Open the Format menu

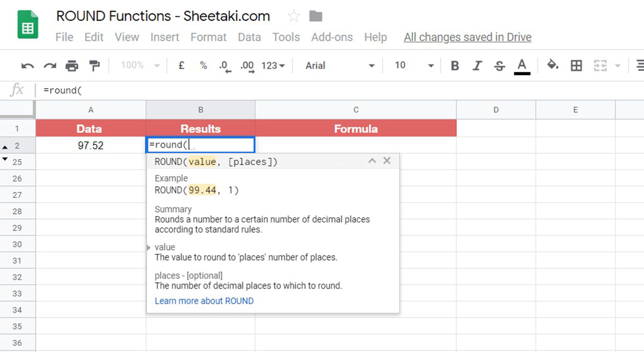pyautogui.click(x=208, y=37)
